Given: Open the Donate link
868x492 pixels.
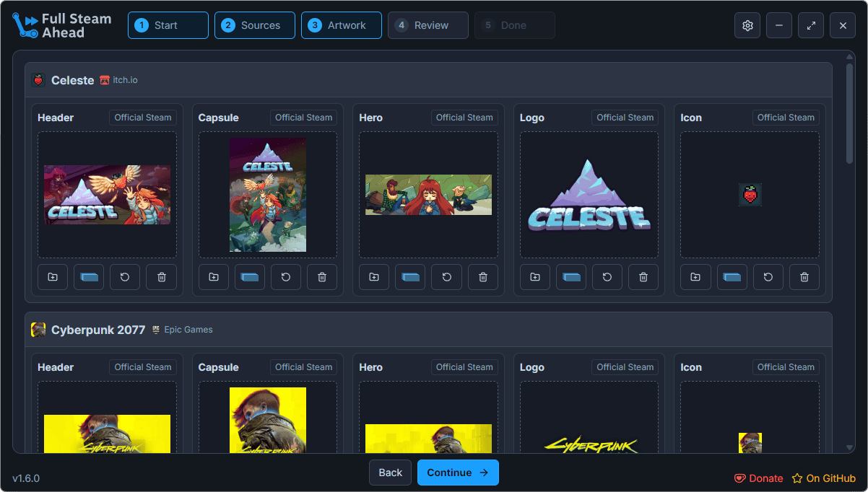Looking at the screenshot, I should [x=759, y=478].
